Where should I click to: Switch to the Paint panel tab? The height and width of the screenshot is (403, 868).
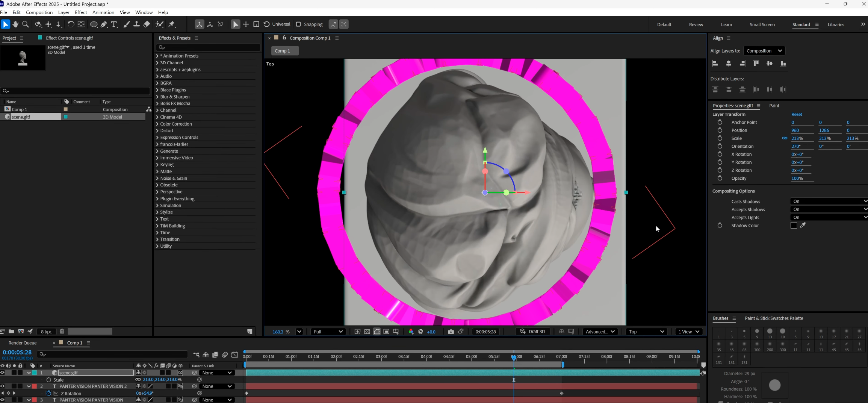774,106
